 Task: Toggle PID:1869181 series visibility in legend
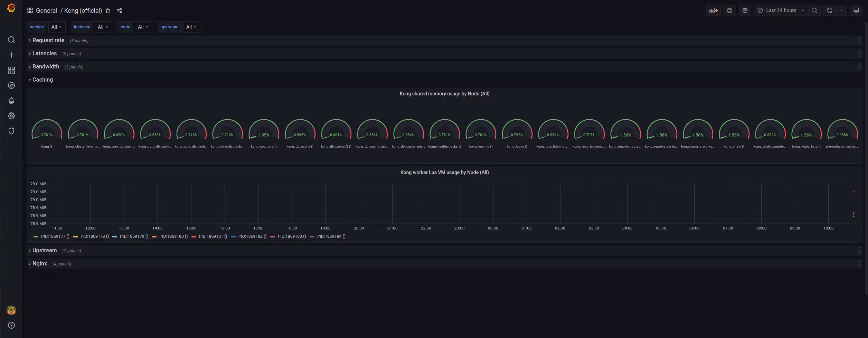pyautogui.click(x=213, y=236)
